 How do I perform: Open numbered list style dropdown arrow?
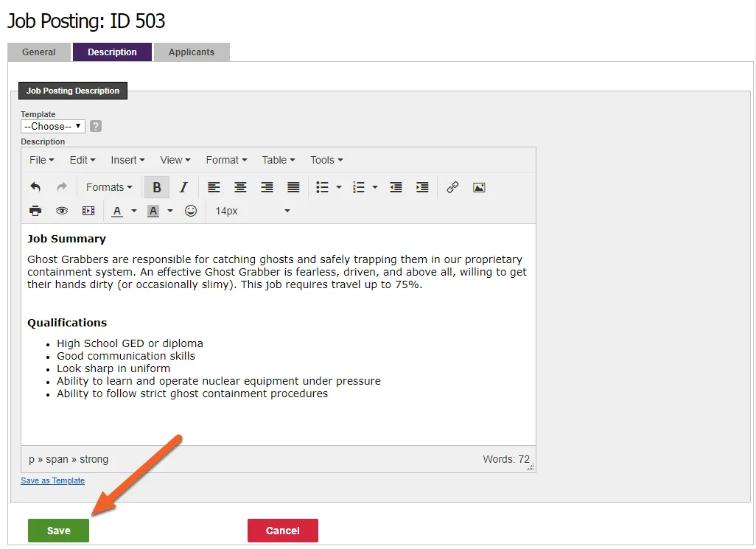pyautogui.click(x=374, y=187)
